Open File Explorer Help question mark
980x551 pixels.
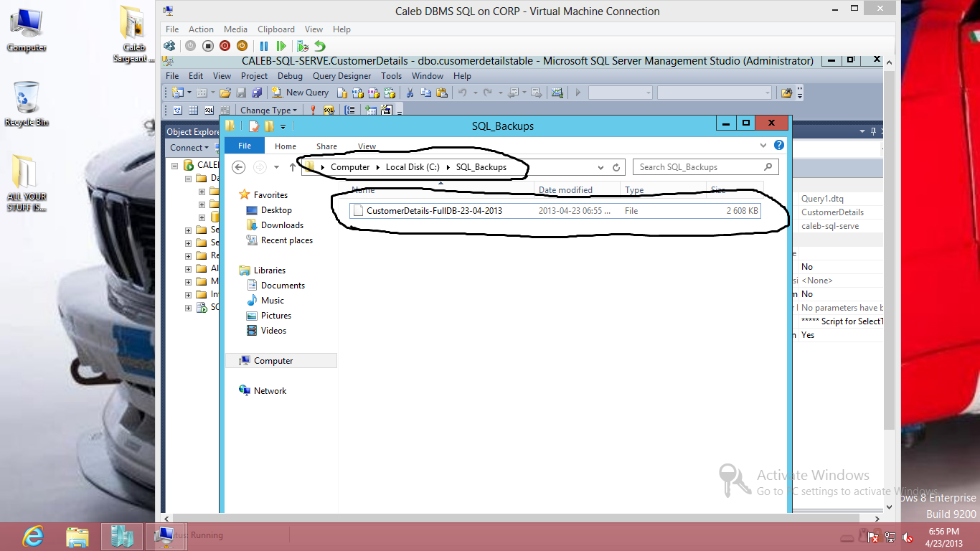click(x=779, y=145)
